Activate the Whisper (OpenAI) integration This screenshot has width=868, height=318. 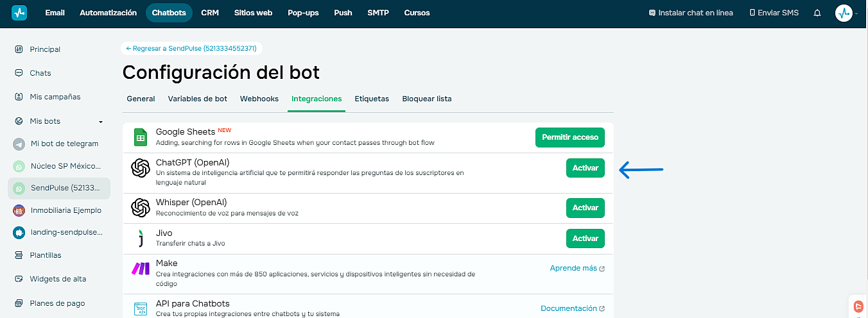[586, 208]
